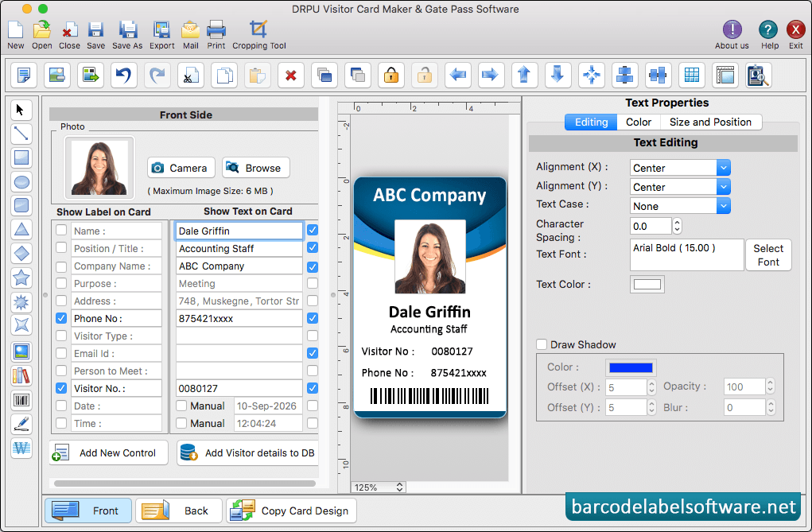Uncheck the Visitor No. label checkbox
Screen dimensions: 812x532
click(x=61, y=387)
